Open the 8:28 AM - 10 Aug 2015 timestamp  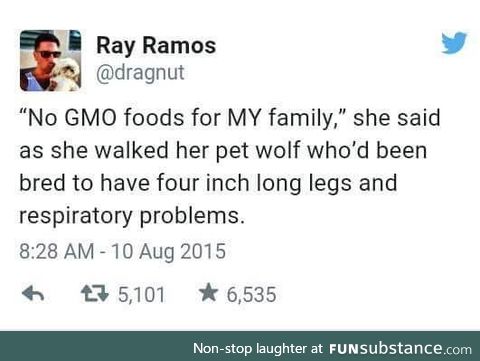[x=122, y=251]
